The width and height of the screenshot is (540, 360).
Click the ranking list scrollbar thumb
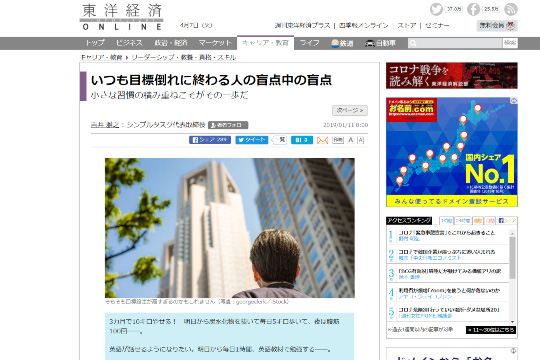click(x=512, y=257)
